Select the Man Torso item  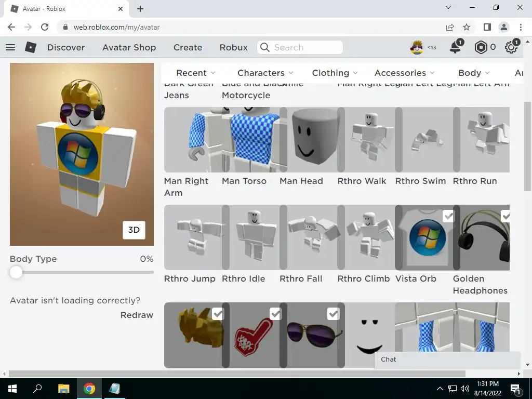click(x=251, y=139)
